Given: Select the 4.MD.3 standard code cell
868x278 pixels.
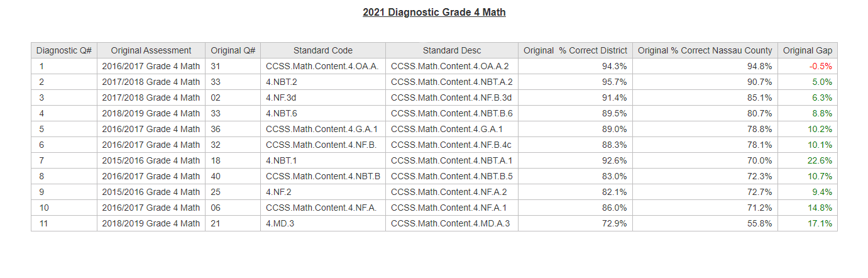Looking at the screenshot, I should [323, 223].
